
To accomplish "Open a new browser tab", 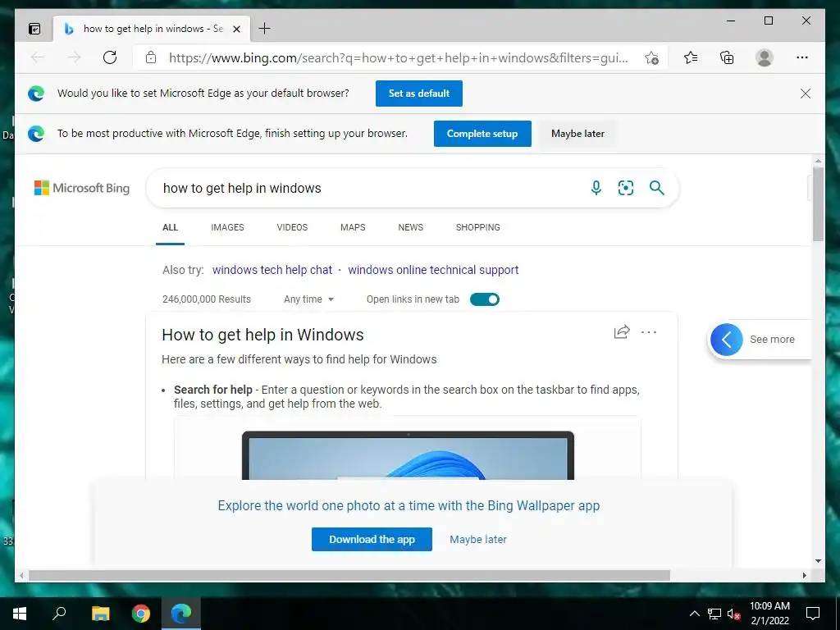I will coord(265,29).
